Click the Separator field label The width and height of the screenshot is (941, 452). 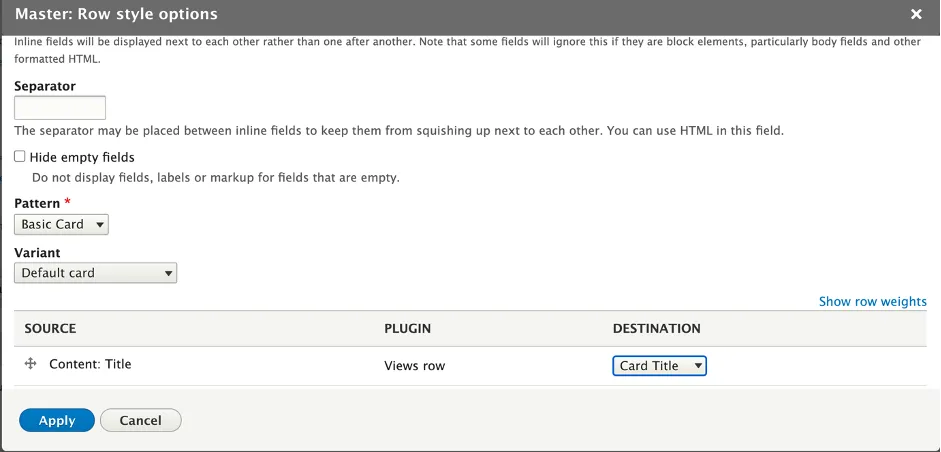point(45,86)
